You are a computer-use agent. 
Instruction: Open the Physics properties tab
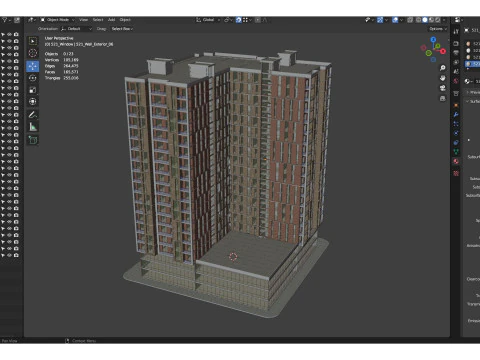click(x=456, y=133)
